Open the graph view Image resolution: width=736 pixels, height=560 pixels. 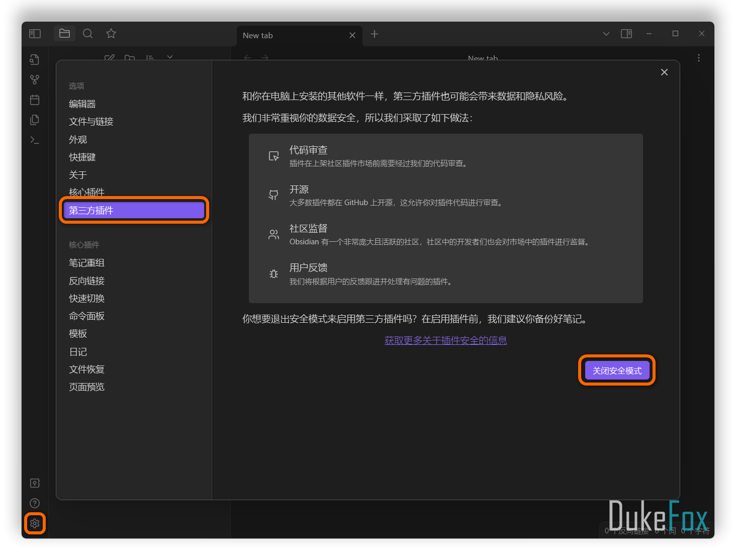click(35, 79)
